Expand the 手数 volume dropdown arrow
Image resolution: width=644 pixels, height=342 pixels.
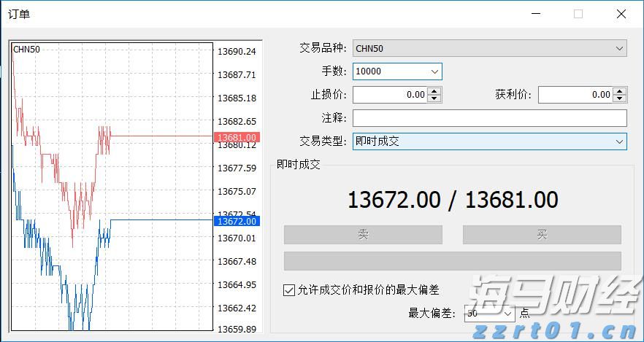pyautogui.click(x=435, y=71)
